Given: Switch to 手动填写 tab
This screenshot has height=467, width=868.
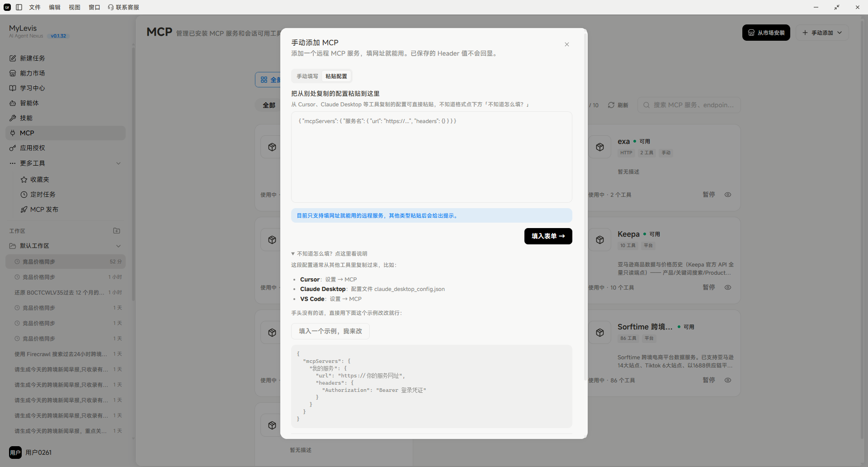Looking at the screenshot, I should point(307,76).
